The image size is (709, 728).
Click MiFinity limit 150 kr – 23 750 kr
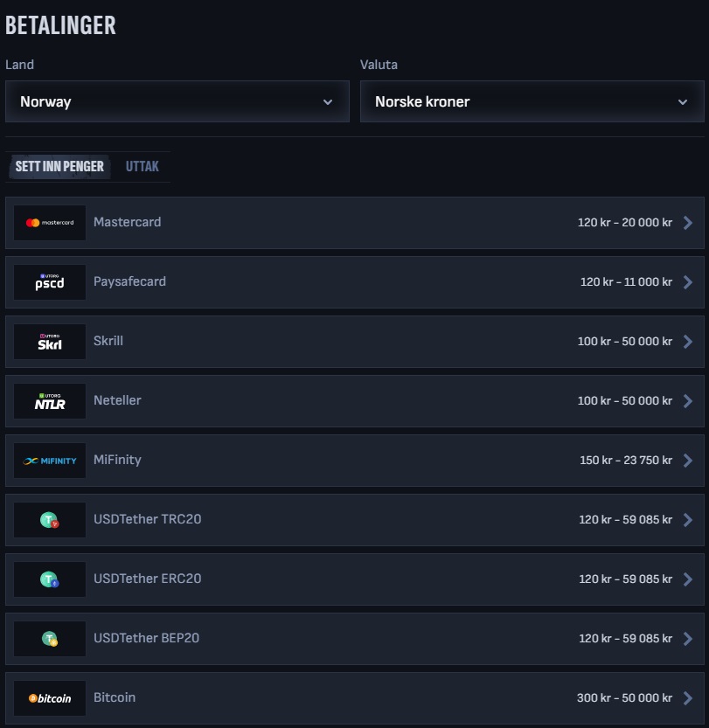tap(626, 461)
